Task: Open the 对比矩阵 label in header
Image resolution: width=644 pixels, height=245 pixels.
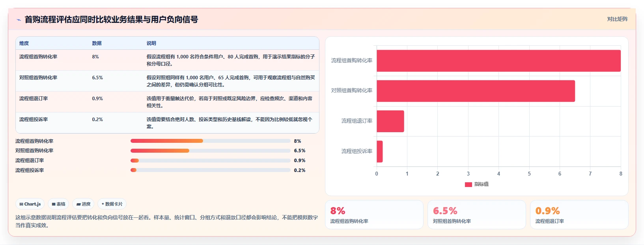Action: tap(617, 19)
